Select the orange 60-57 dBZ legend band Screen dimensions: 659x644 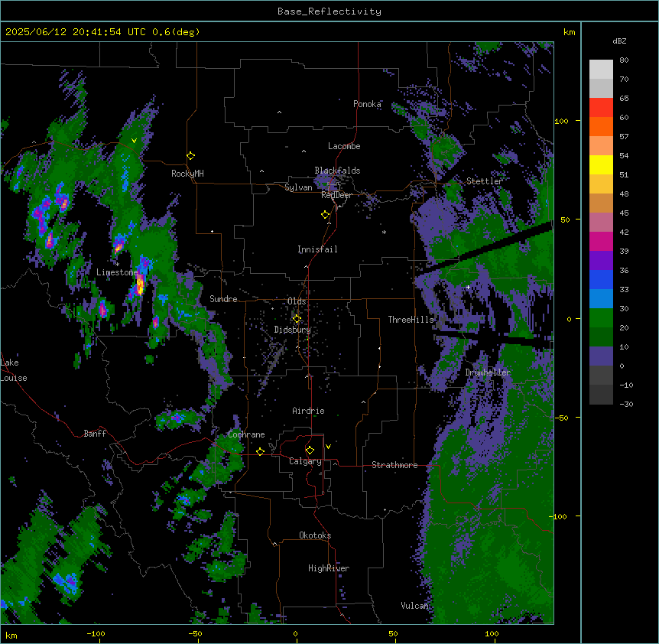point(601,126)
